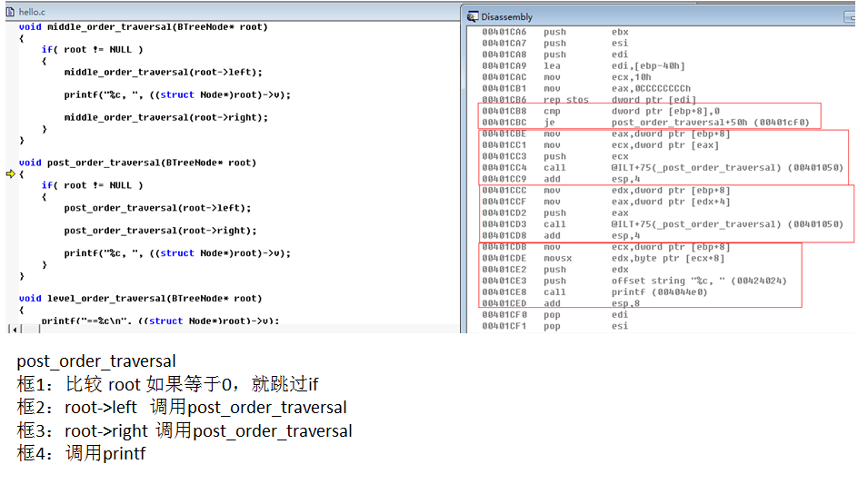Select disassembly row 00401CA9 lea edi,[ebp-40h]
Viewport: 868px width, 484px height.
[584, 65]
